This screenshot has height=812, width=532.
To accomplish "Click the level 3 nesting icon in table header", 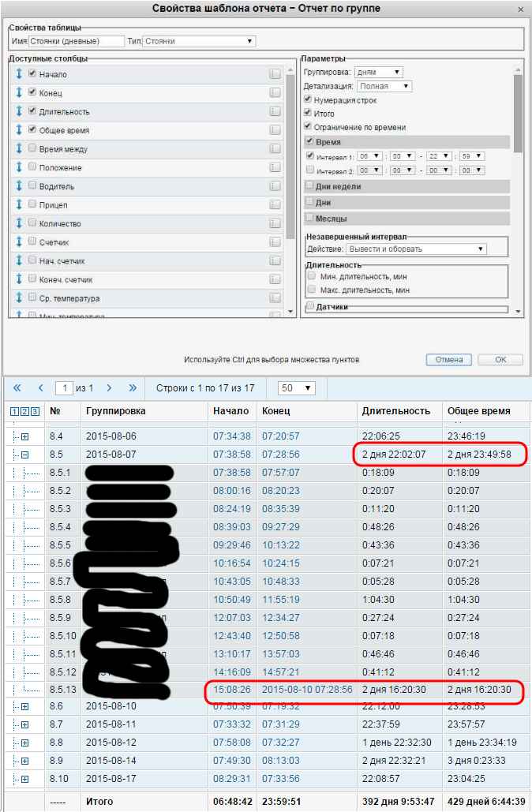I will [x=34, y=411].
